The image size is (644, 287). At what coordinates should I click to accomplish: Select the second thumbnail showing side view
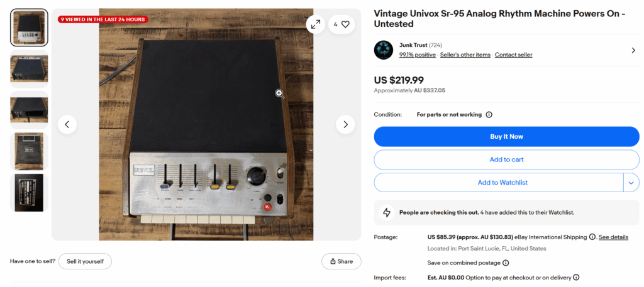29,69
